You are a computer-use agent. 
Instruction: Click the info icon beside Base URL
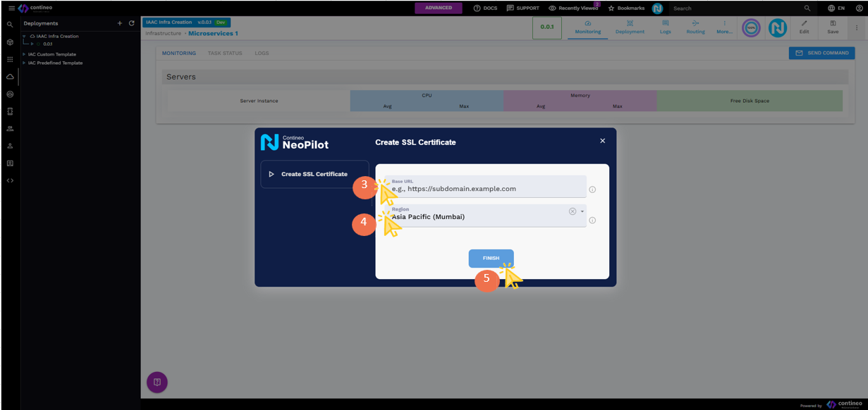[x=592, y=190]
